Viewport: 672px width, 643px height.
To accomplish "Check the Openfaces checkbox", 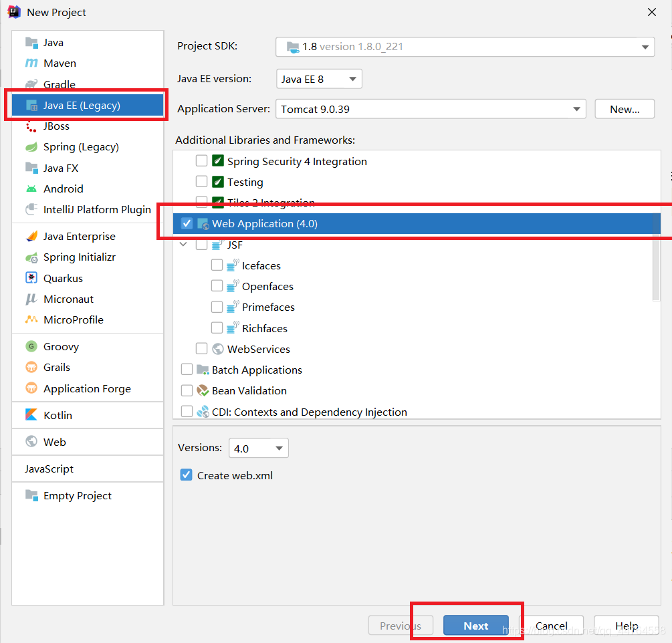I will [217, 285].
